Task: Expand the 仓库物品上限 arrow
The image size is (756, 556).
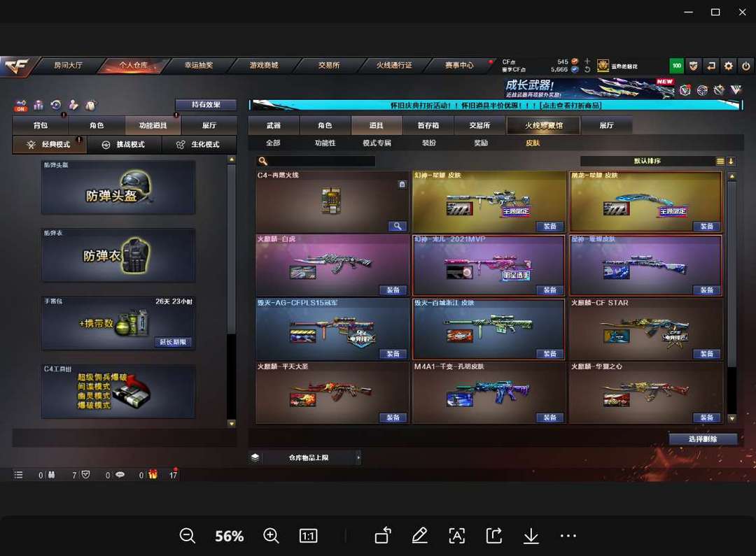Action: click(x=358, y=457)
